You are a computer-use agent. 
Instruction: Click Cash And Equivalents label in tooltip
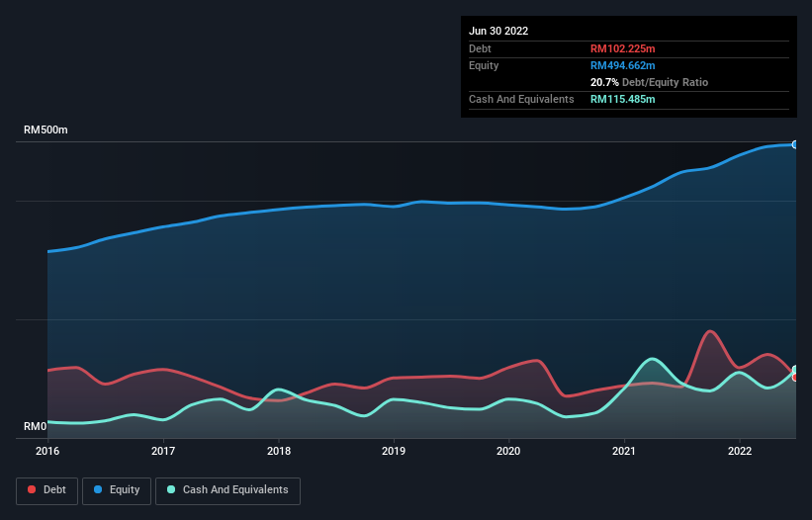pyautogui.click(x=521, y=99)
